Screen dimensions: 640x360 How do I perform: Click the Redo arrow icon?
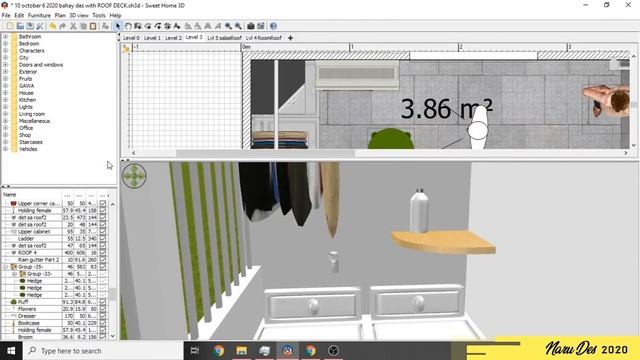(62, 26)
